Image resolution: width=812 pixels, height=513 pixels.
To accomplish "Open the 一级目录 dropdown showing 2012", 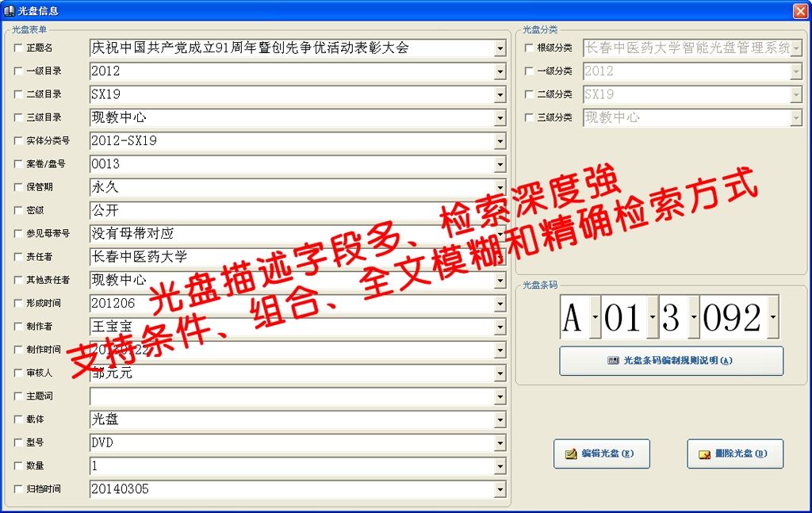I will 500,72.
